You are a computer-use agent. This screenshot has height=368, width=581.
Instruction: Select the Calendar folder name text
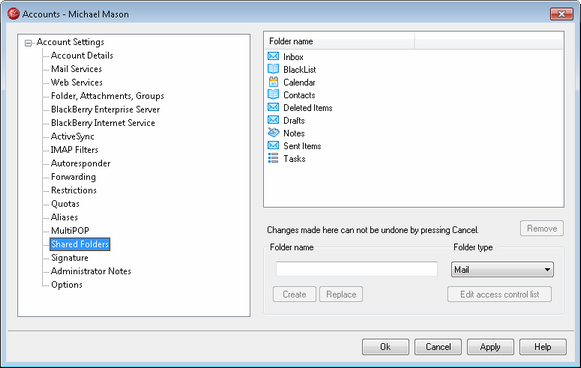299,82
